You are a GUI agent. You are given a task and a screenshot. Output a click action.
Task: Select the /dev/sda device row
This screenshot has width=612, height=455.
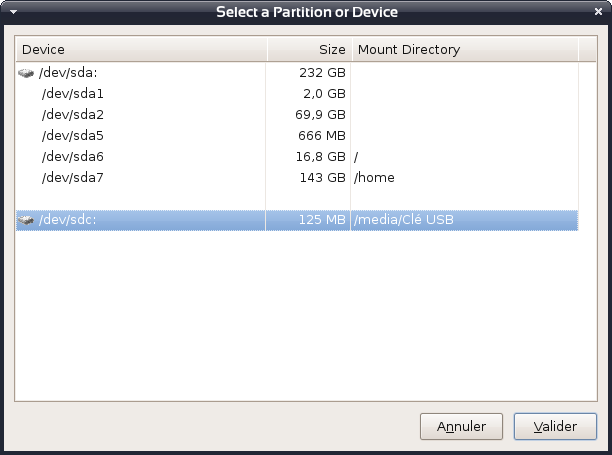[69, 73]
